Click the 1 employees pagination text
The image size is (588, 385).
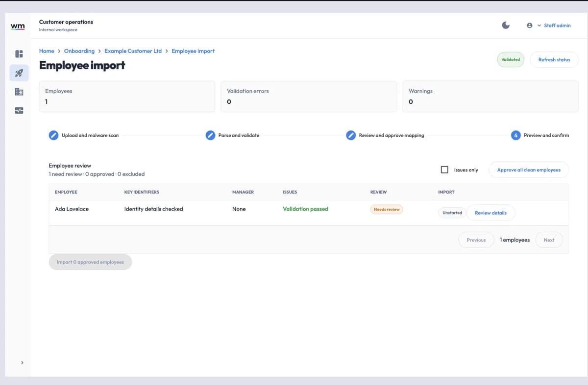pos(514,240)
